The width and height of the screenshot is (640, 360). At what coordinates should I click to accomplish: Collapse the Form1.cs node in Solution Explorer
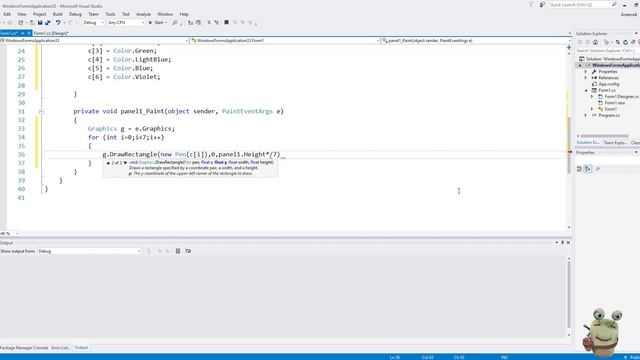[586, 90]
